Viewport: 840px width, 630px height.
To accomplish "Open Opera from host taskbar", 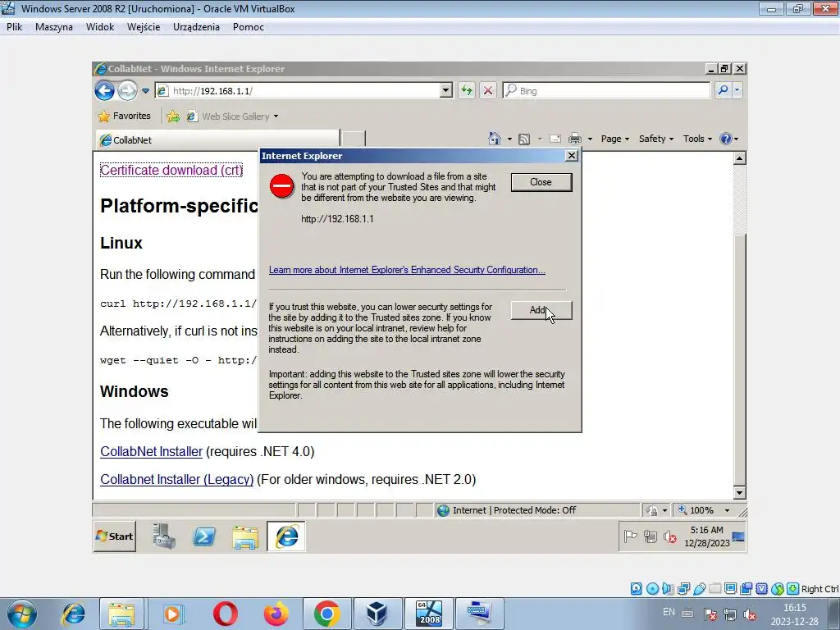I will click(x=225, y=614).
